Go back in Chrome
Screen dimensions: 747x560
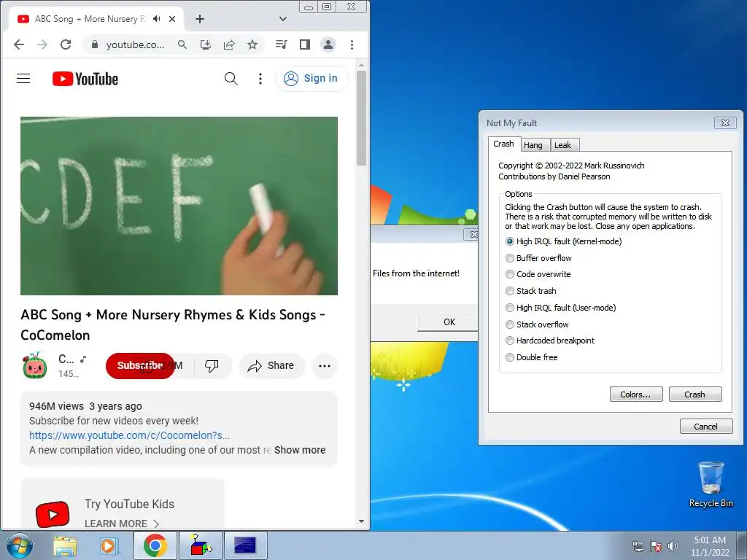(18, 44)
